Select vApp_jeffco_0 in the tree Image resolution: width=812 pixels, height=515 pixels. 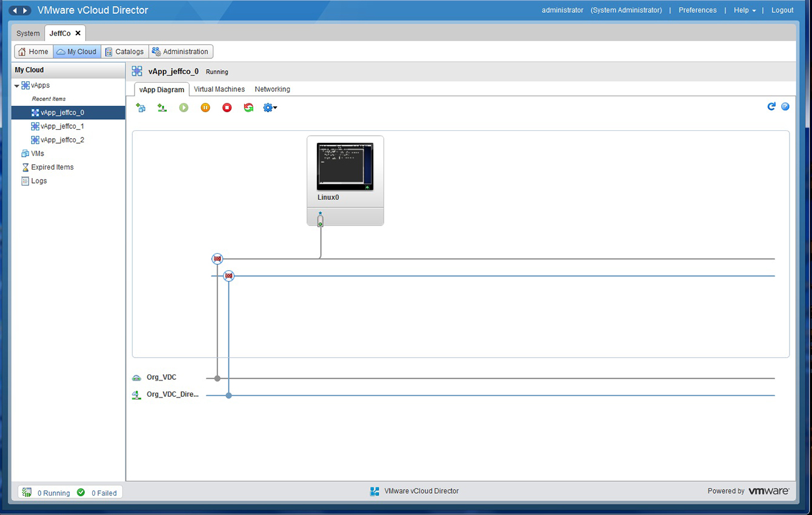pos(68,113)
